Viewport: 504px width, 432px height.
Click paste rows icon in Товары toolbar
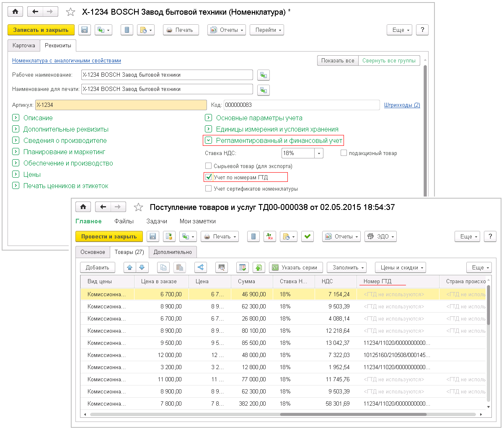180,267
